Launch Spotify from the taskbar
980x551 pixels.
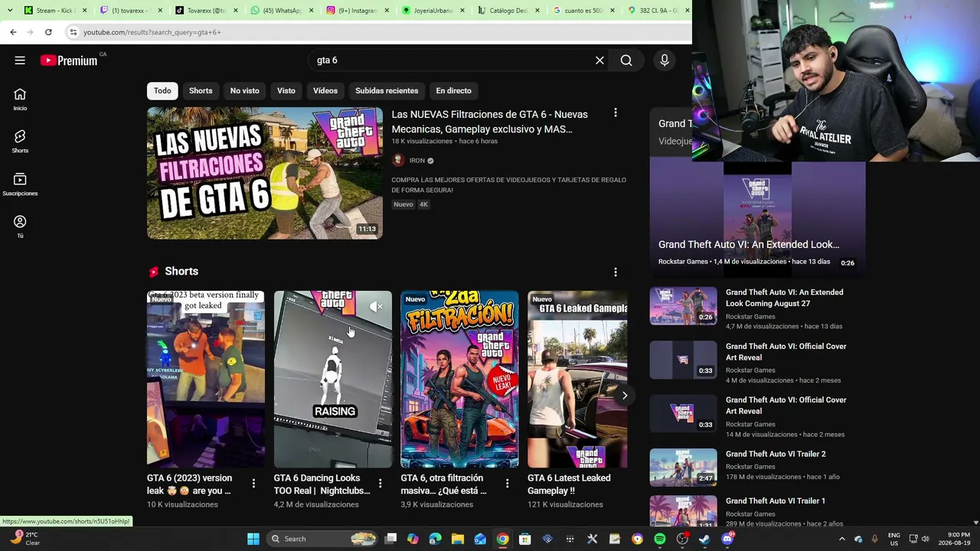coord(660,539)
